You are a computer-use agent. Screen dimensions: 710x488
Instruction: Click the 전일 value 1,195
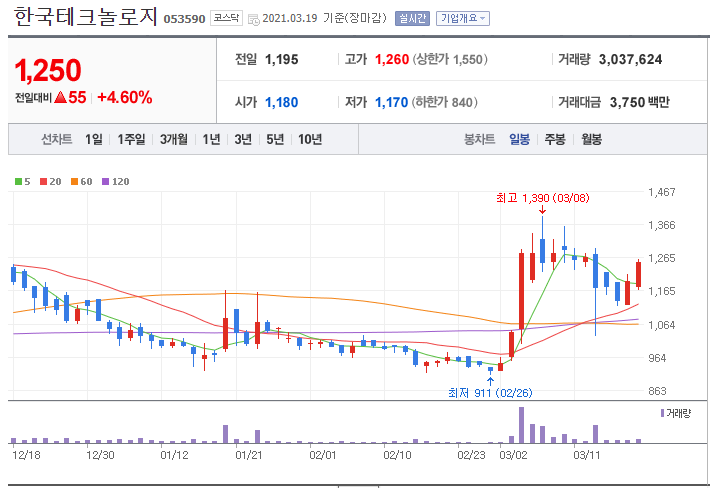(281, 59)
